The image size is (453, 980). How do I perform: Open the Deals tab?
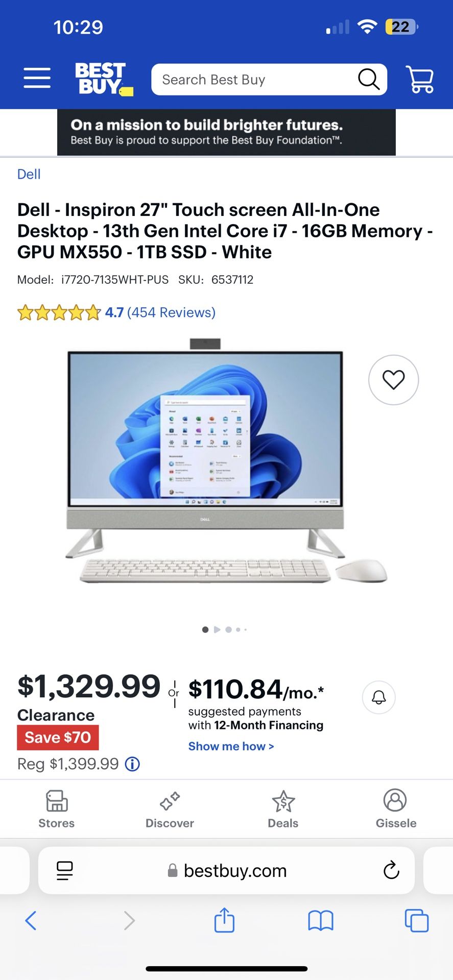click(283, 809)
